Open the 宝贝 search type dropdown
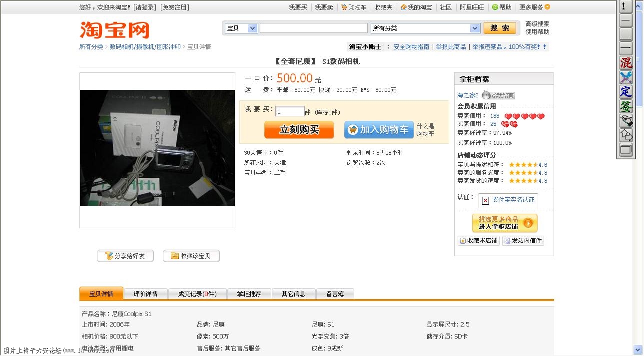The image size is (644, 356). [x=241, y=28]
